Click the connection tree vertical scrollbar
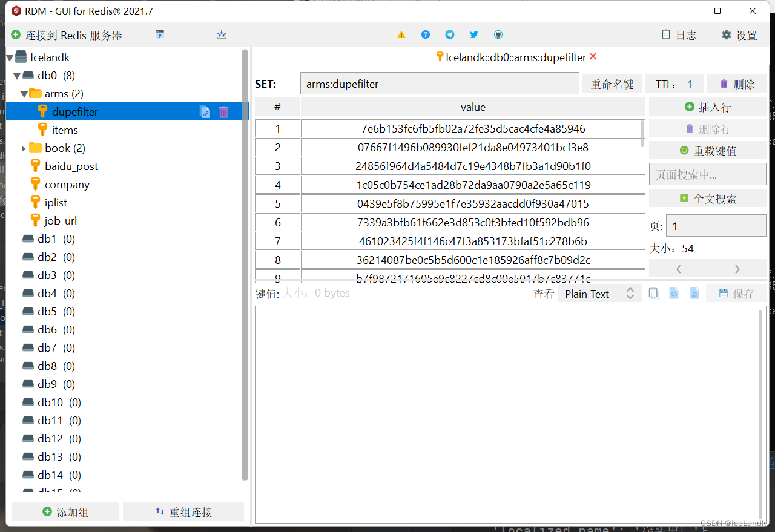The image size is (775, 532). [x=245, y=265]
